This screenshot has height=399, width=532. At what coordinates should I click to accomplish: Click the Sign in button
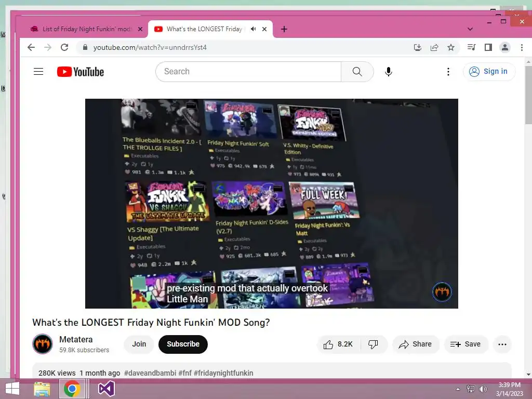click(489, 72)
